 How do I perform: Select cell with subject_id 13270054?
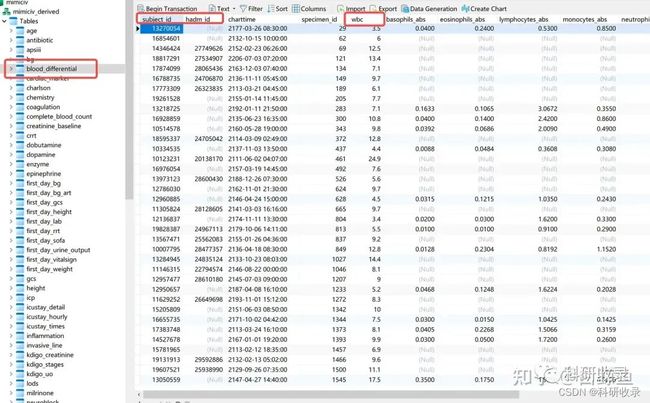162,29
